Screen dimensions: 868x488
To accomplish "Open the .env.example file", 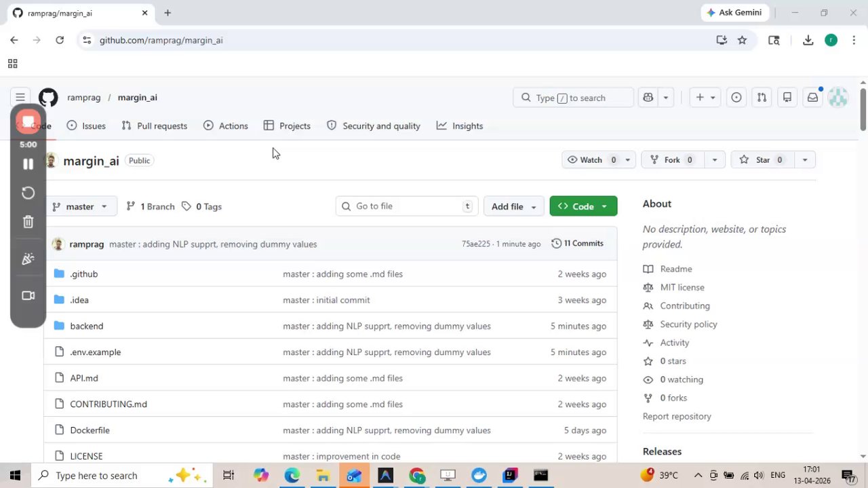I will pos(96,352).
